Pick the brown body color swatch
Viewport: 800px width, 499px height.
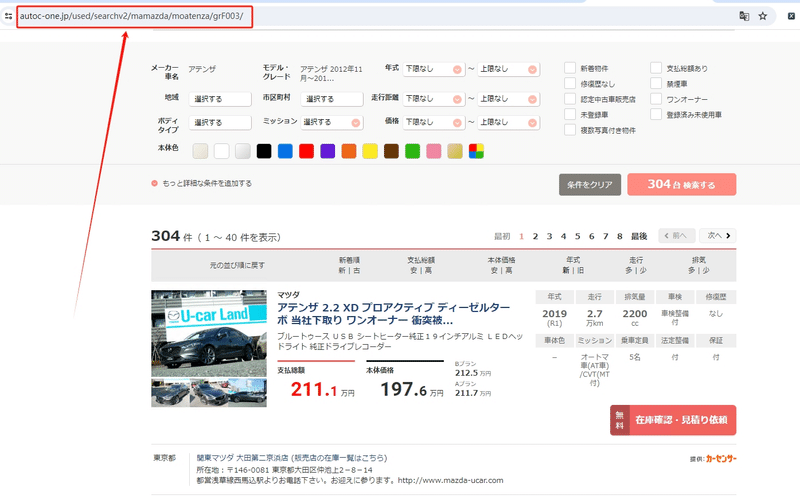click(391, 151)
